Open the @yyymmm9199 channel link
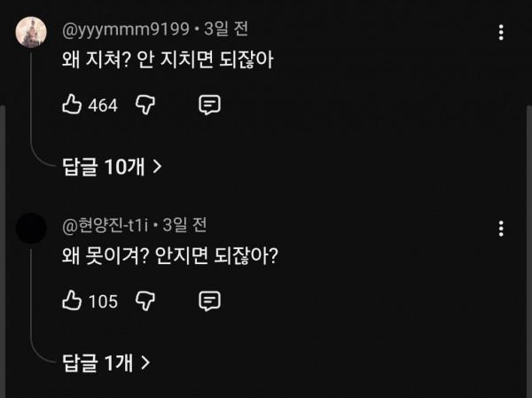The height and width of the screenshot is (398, 532). click(126, 29)
